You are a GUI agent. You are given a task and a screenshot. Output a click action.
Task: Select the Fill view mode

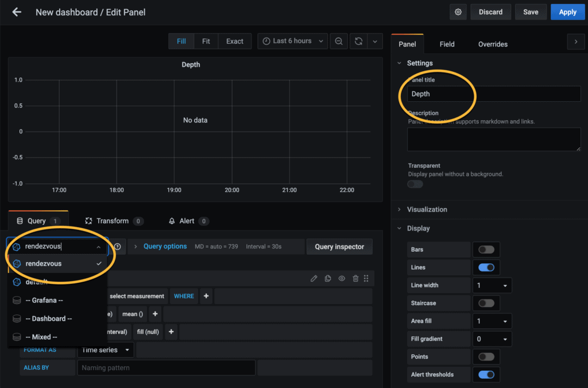[x=181, y=41]
